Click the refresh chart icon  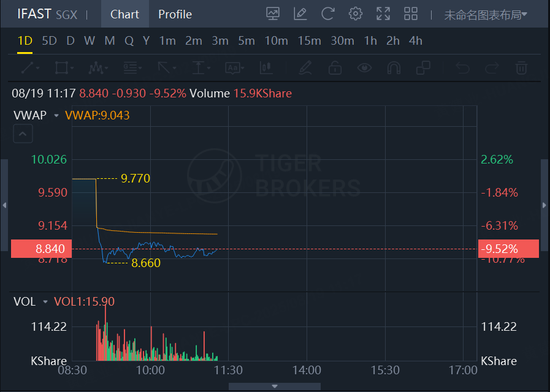tap(328, 13)
